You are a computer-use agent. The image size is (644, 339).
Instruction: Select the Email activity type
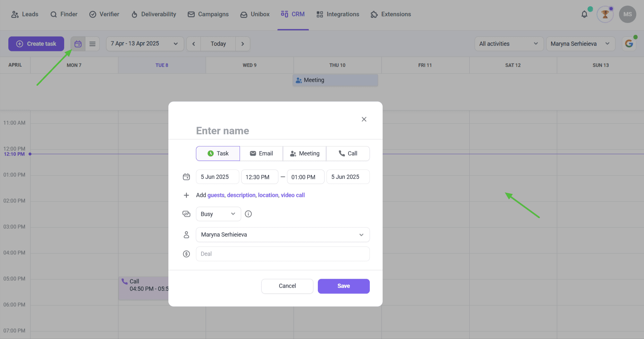point(261,154)
